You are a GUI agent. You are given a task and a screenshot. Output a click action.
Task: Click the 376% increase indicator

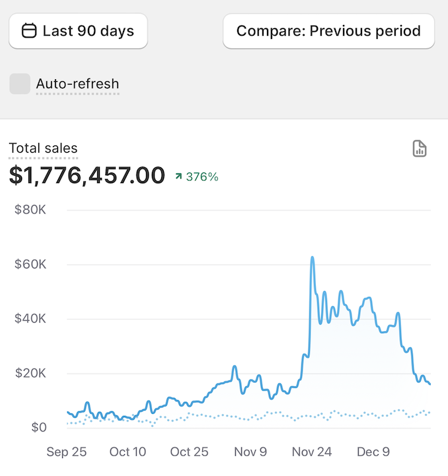point(197,177)
